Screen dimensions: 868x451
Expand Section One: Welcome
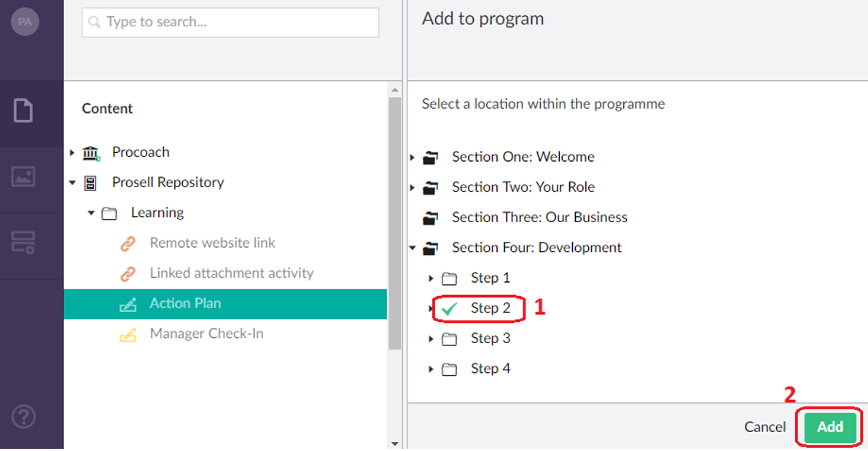413,157
